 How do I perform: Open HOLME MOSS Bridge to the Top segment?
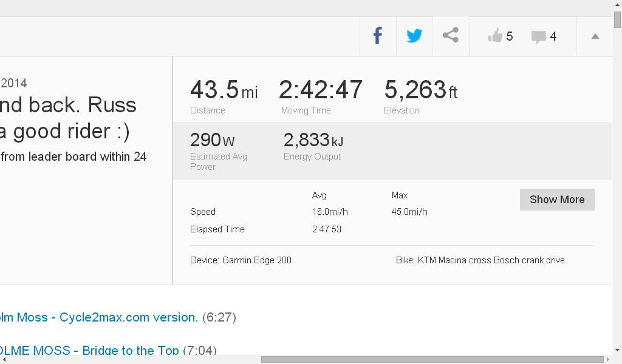(x=89, y=351)
